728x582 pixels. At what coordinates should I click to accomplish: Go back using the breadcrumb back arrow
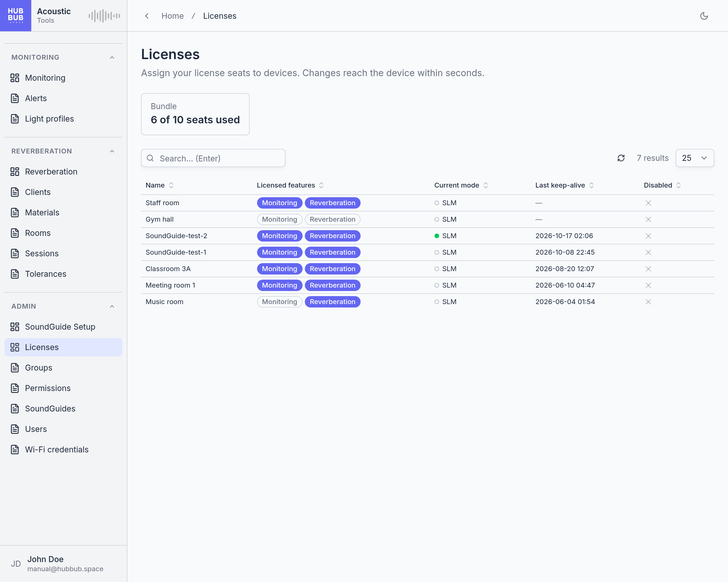[x=147, y=16]
